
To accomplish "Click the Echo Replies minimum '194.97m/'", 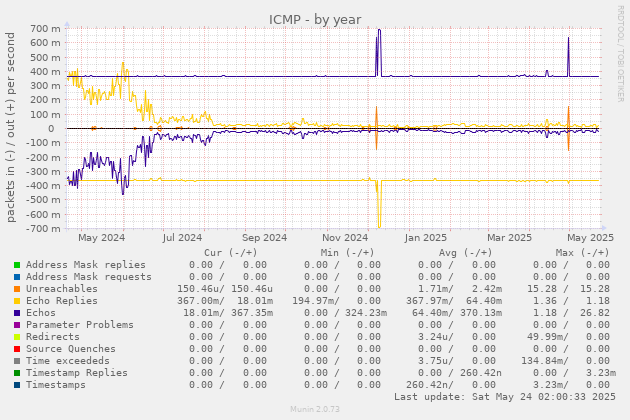I will click(316, 301).
